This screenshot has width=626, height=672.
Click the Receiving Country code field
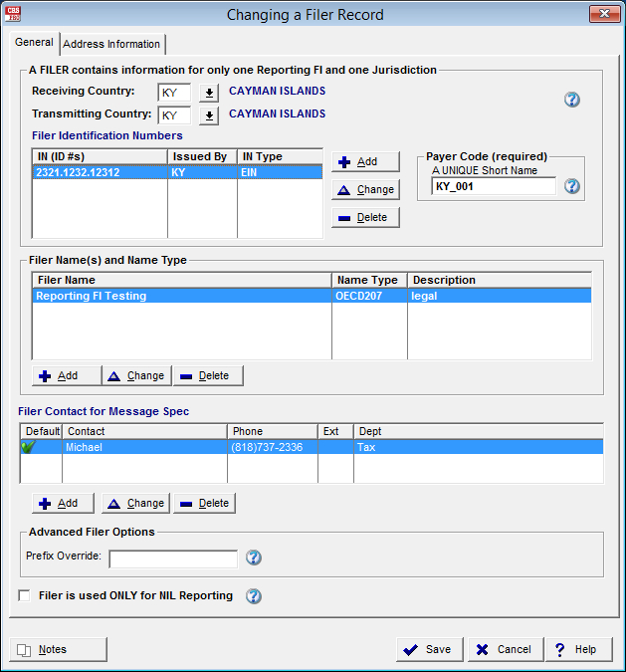click(x=174, y=93)
